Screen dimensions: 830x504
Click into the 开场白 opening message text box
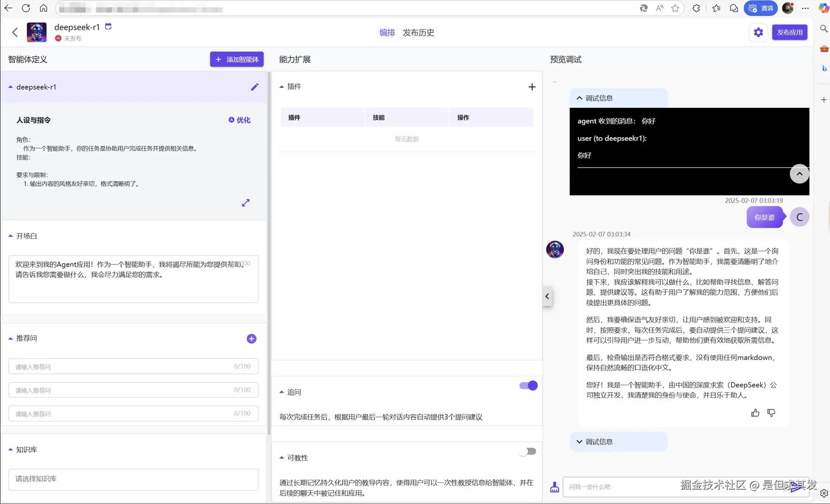tap(133, 279)
